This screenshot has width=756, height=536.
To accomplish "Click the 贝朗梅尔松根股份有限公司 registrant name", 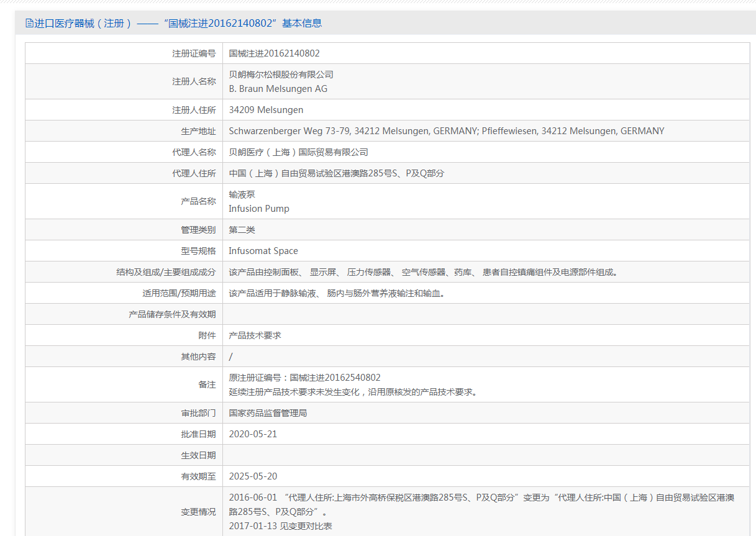I will [281, 75].
